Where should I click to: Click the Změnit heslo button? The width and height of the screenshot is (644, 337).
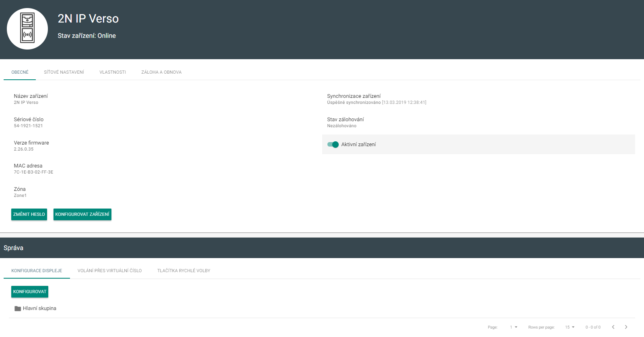point(29,214)
